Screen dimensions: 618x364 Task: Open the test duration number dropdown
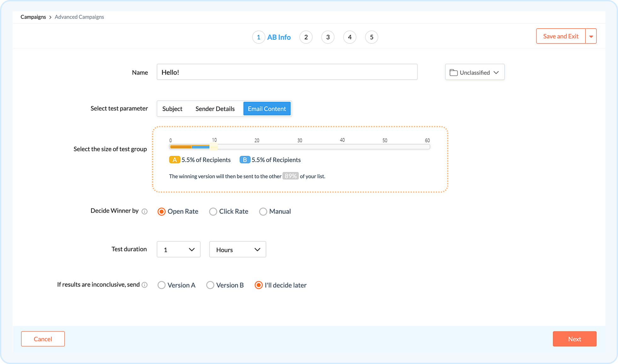pos(178,250)
